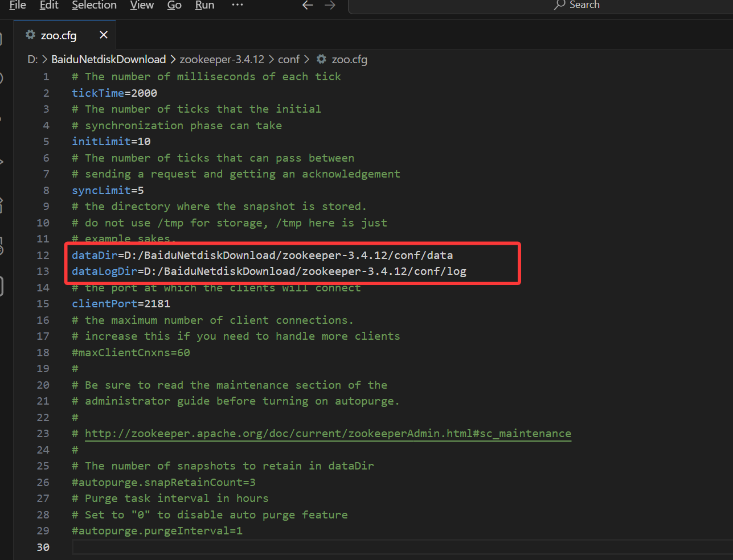This screenshot has width=733, height=560.
Task: Click the zoo.cfg breadcrumb file entry
Action: point(349,60)
